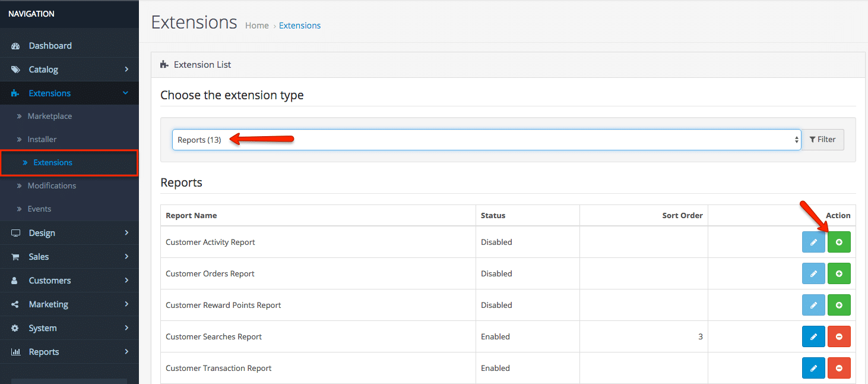
Task: Click the Marketing share icon
Action: (15, 304)
